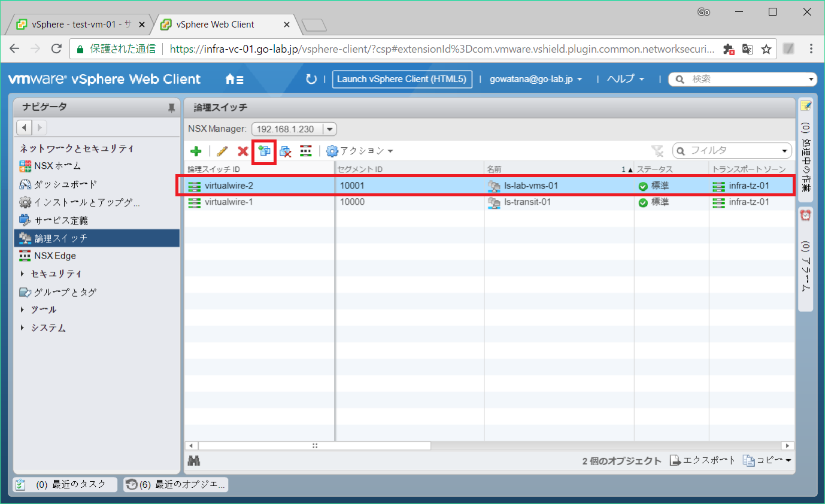Click the browser reload button

(56, 49)
